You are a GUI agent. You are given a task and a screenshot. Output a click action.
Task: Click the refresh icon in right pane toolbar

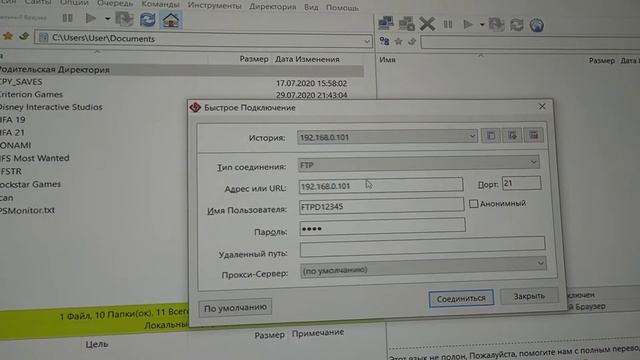517,25
